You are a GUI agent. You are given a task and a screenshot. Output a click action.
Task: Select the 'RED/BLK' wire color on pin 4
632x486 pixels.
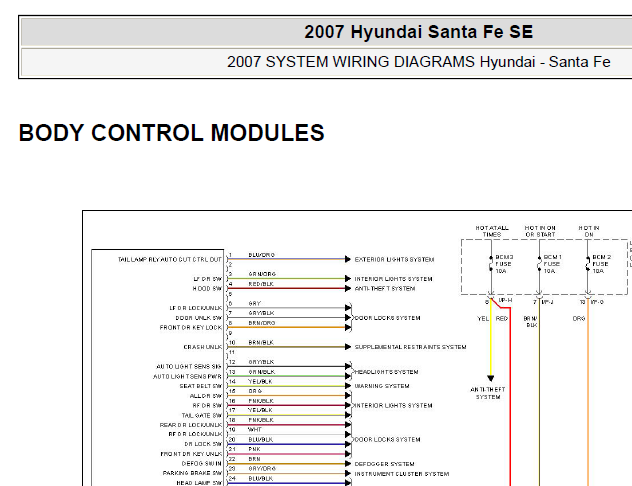coord(261,284)
